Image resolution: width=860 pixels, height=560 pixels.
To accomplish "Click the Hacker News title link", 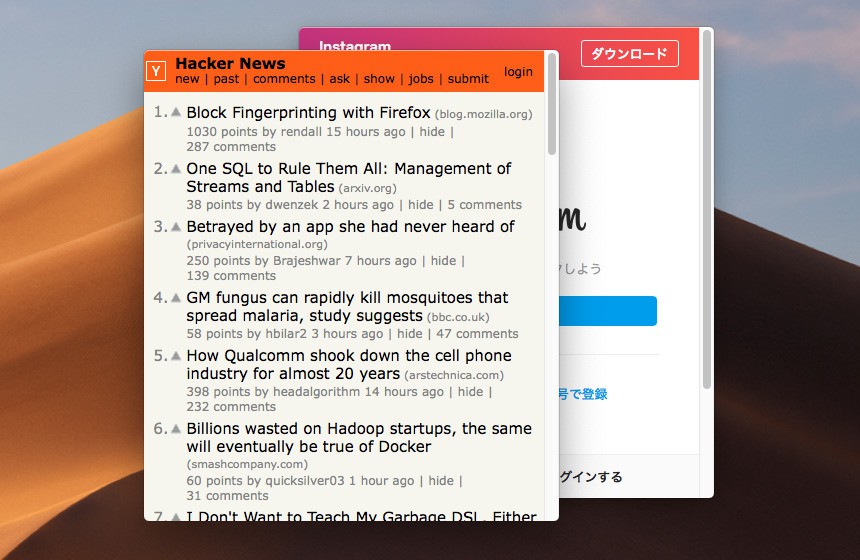I will point(230,64).
